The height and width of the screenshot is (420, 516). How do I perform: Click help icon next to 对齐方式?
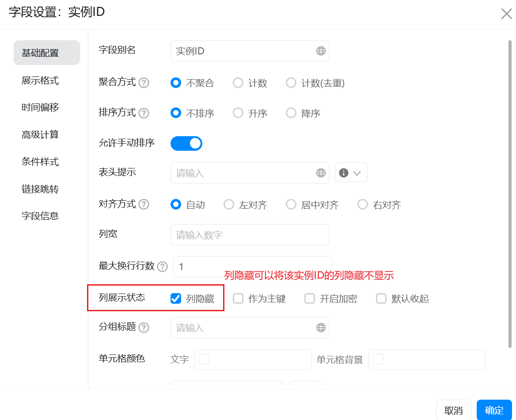click(144, 205)
